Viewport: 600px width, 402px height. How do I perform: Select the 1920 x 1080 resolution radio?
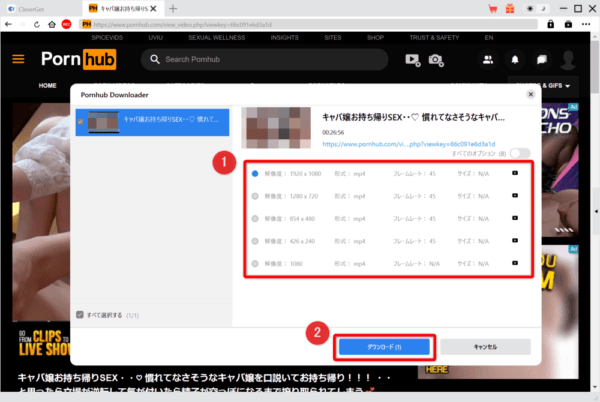pyautogui.click(x=255, y=174)
